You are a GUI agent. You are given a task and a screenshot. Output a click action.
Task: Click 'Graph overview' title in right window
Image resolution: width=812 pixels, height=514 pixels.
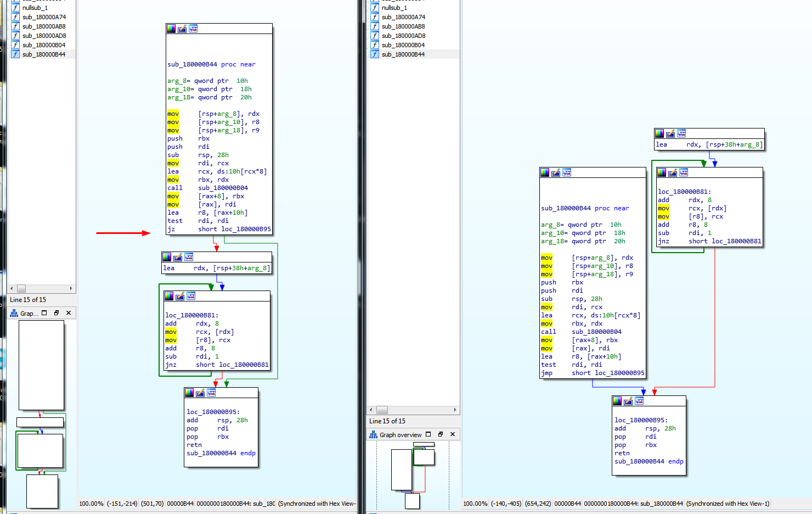click(x=401, y=435)
